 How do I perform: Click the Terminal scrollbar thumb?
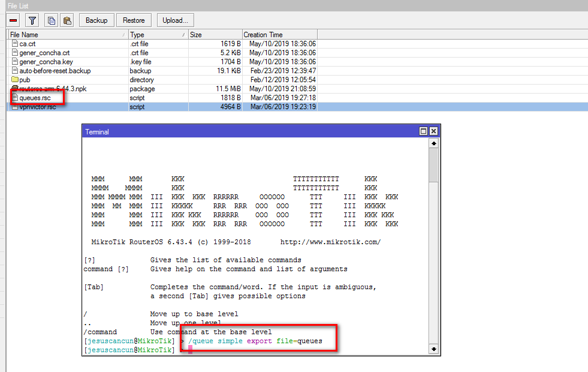point(433,165)
